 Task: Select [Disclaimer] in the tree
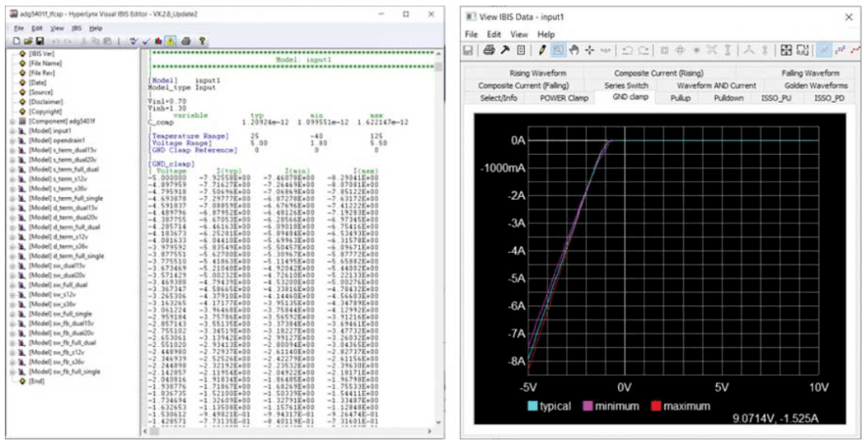46,102
